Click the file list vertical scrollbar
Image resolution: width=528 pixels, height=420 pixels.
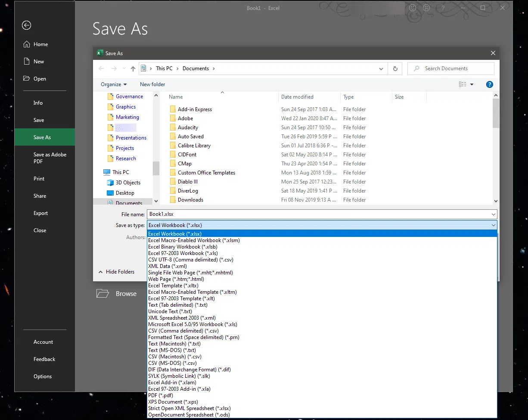(496, 113)
